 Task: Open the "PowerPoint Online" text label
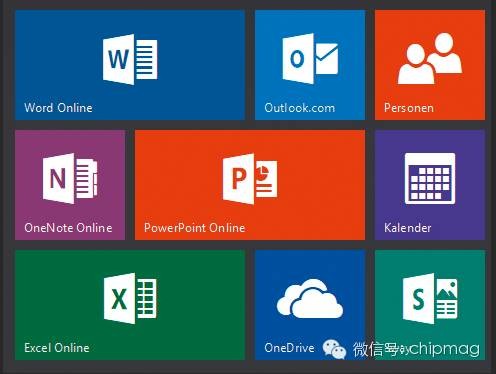click(195, 228)
